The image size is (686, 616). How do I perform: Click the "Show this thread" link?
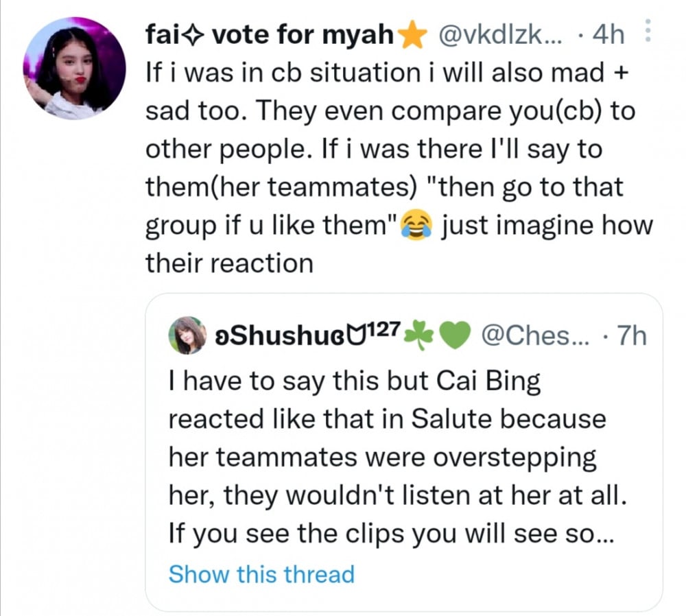pos(261,573)
